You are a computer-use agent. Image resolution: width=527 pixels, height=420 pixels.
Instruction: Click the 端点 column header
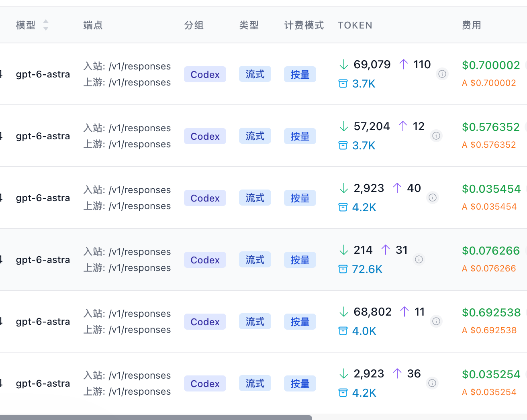coord(93,25)
